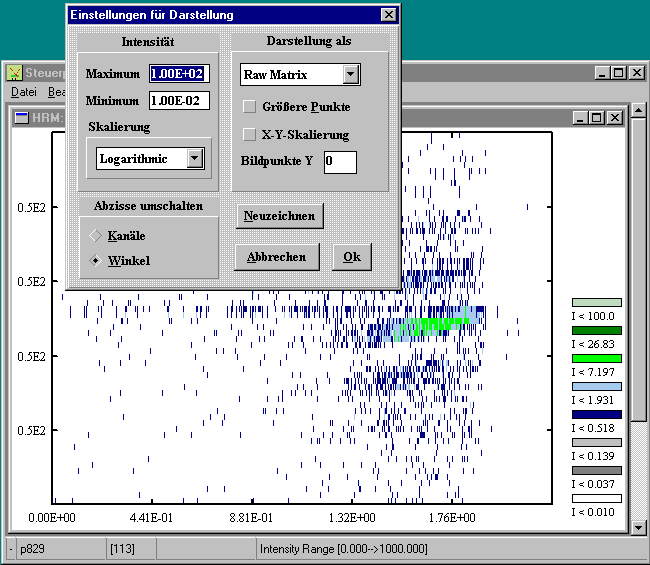Viewport: 650px width, 565px height.
Task: Click the Raw Matrix combo box text
Action: tap(276, 75)
